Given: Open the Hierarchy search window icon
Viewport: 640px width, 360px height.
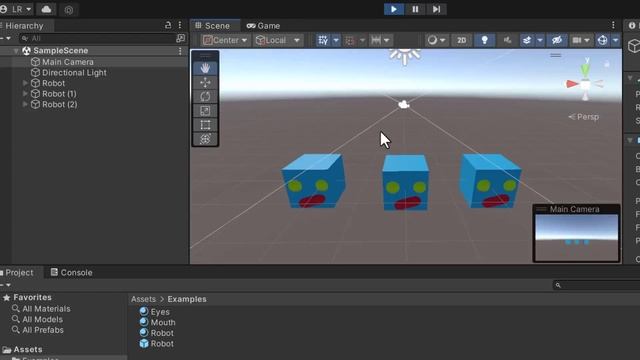Looking at the screenshot, I should (180, 38).
